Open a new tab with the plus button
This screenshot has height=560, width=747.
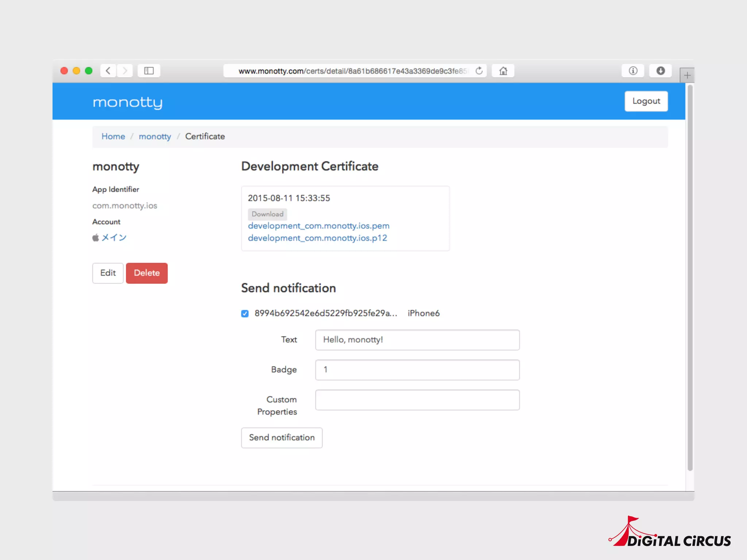pos(687,75)
